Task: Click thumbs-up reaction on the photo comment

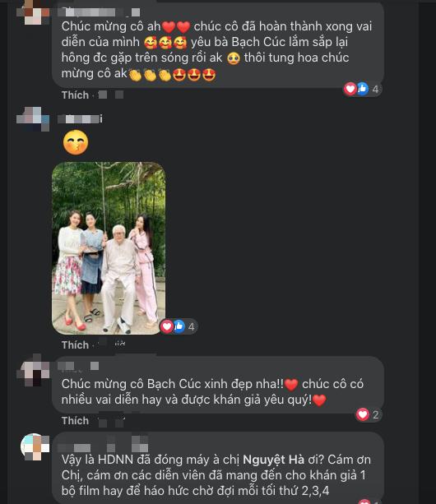Action: coord(179,326)
